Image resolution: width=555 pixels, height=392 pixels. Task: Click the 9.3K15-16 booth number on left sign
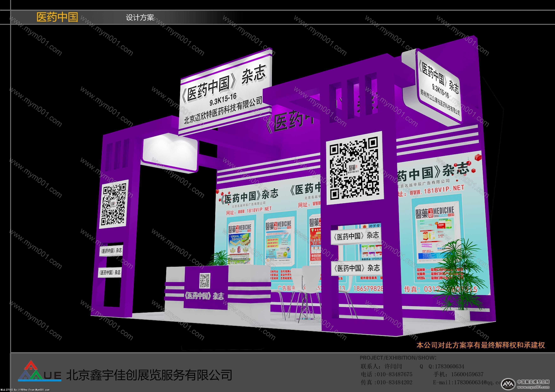(223, 100)
